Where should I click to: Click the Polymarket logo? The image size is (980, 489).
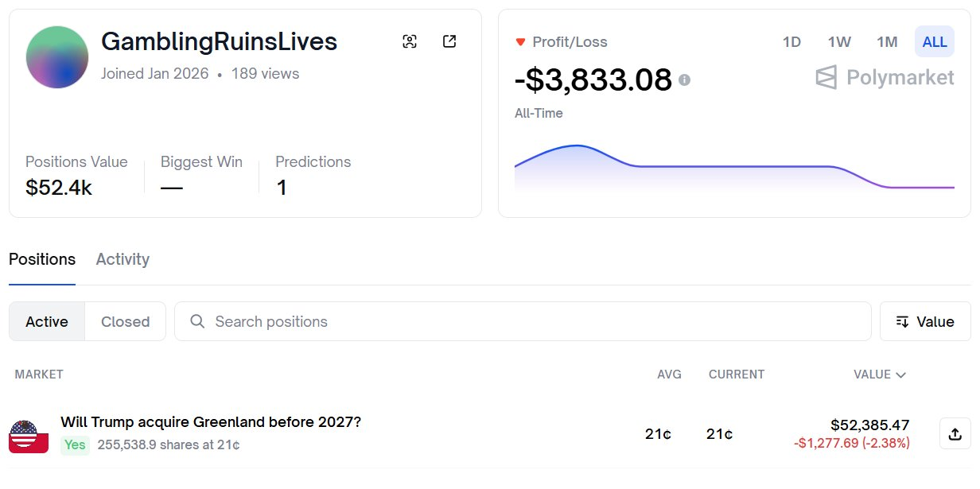pyautogui.click(x=885, y=77)
